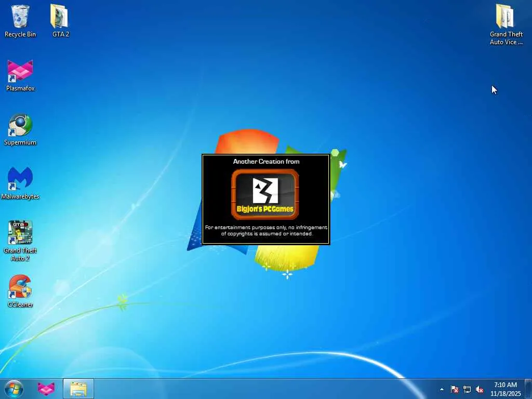The width and height of the screenshot is (532, 399).
Task: Select Grand Theft Auto 2 game shortcut
Action: 20,241
